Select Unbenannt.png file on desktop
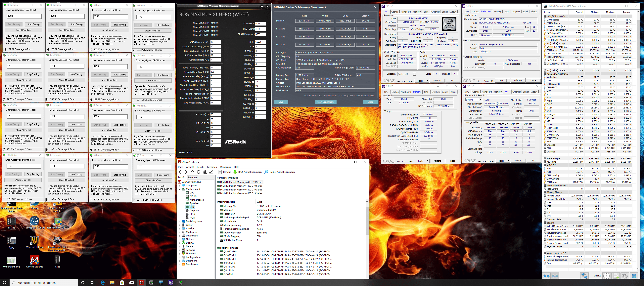The height and width of the screenshot is (286, 644). [x=11, y=262]
